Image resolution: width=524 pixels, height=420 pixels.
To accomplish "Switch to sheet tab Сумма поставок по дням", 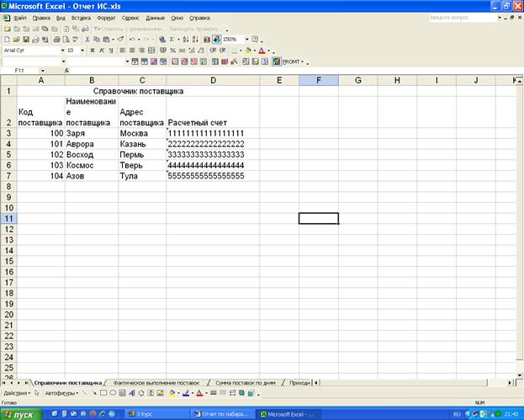I will coord(246,383).
